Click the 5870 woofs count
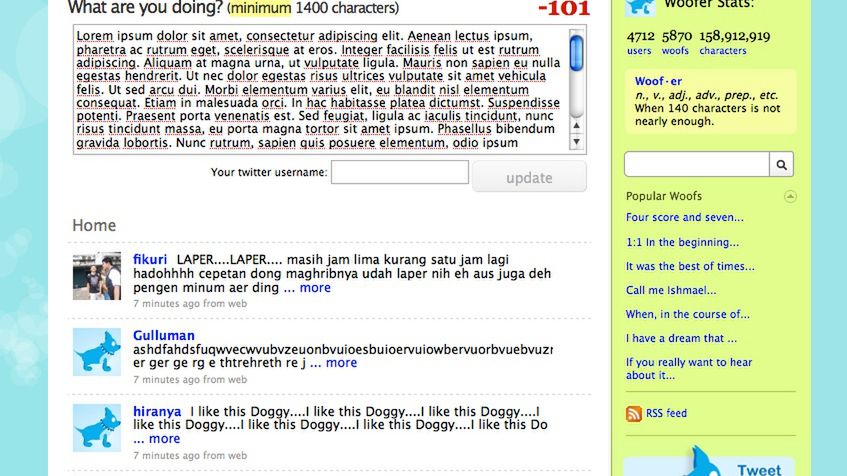This screenshot has height=476, width=847. [677, 36]
